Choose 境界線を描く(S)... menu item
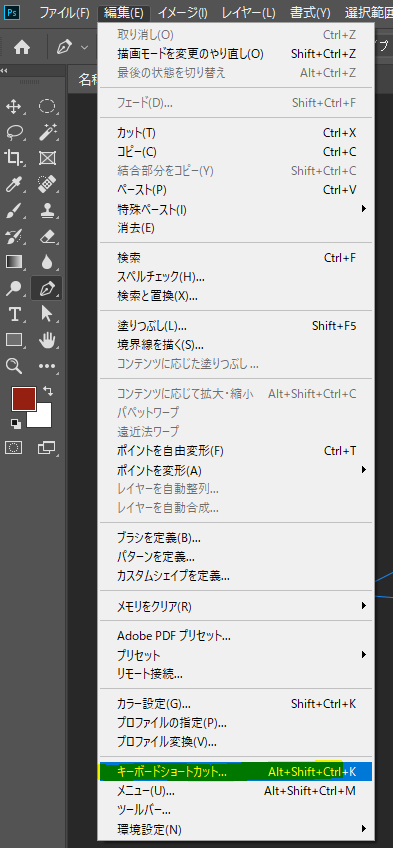The image size is (393, 848). coord(235,344)
